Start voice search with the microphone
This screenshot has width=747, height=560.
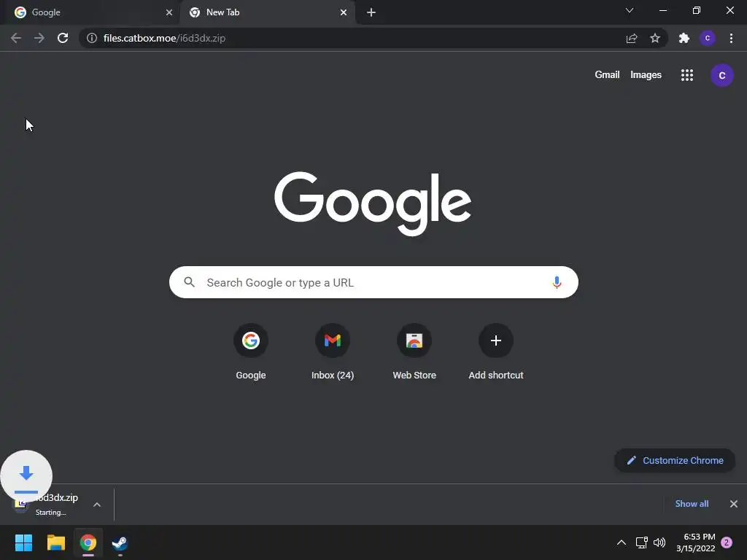557,282
